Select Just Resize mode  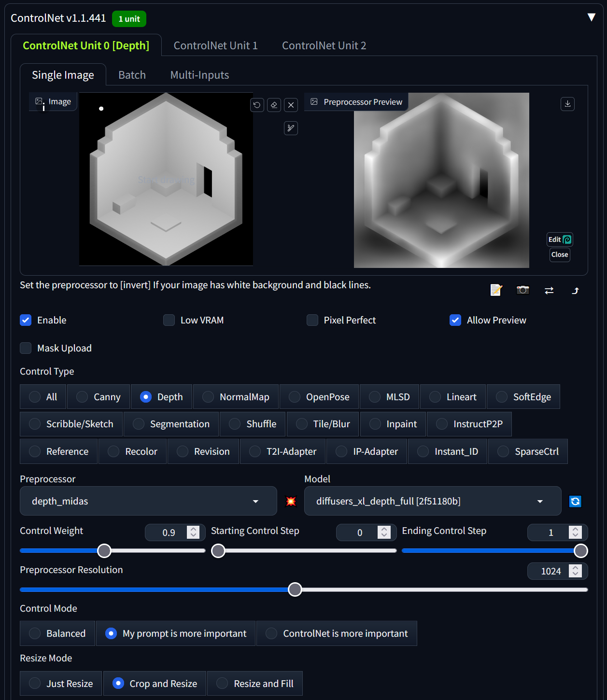(x=61, y=684)
